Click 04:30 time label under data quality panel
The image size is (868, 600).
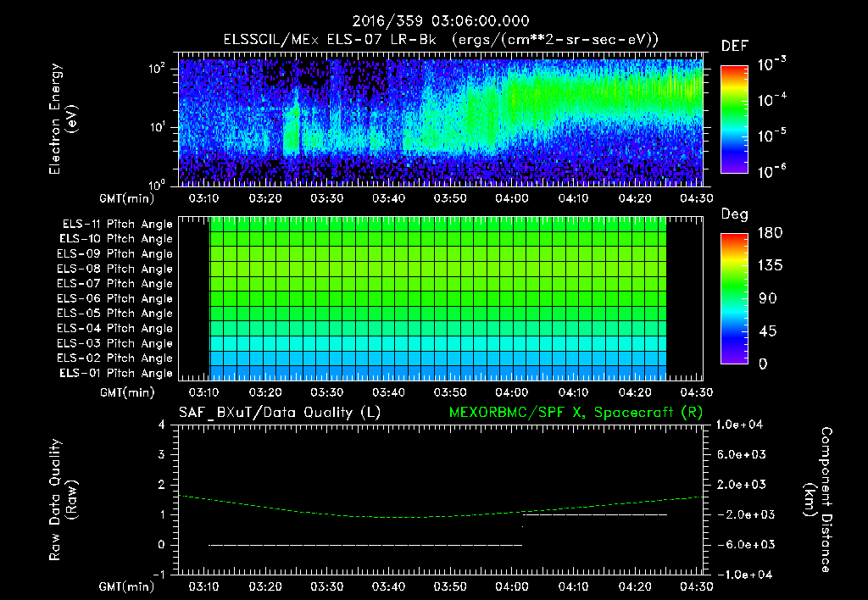coord(697,586)
